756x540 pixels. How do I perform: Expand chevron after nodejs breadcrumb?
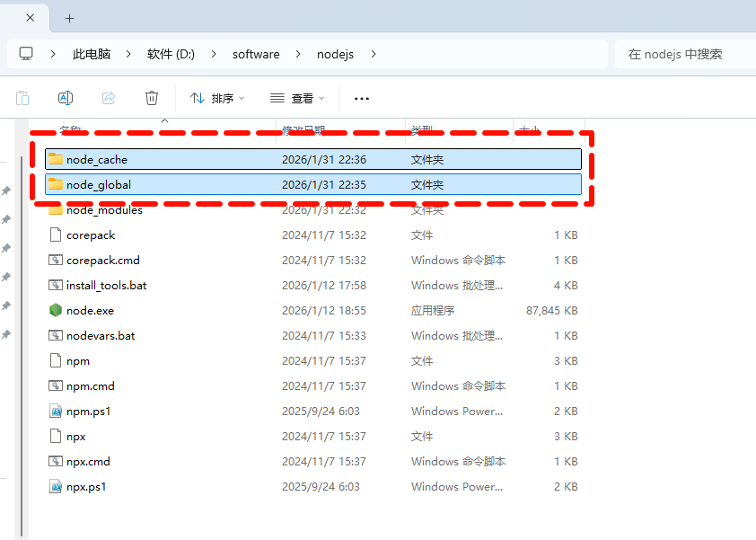374,54
